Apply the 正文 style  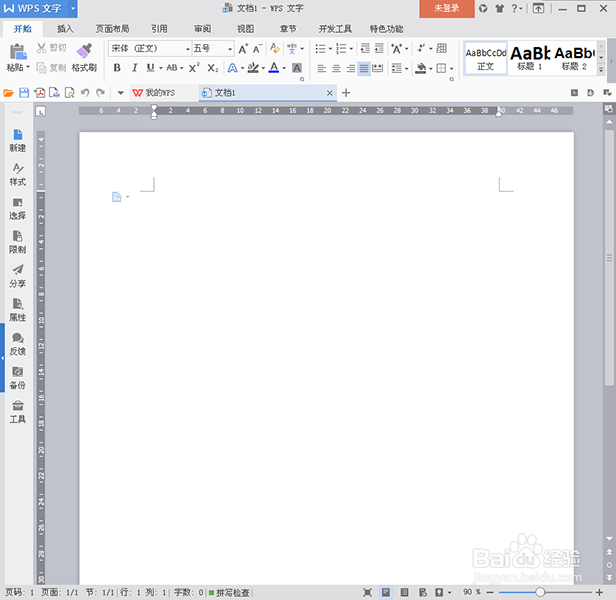(486, 58)
